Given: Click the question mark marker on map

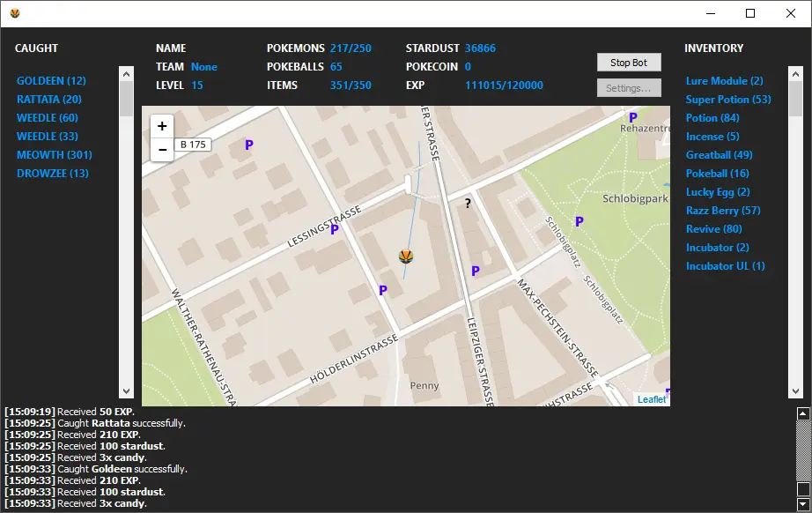Looking at the screenshot, I should point(468,204).
